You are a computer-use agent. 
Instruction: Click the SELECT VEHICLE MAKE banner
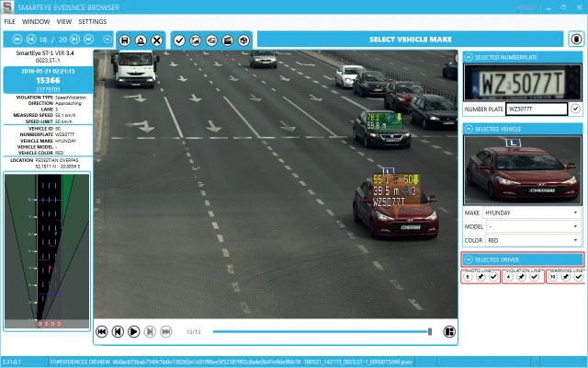pyautogui.click(x=411, y=39)
